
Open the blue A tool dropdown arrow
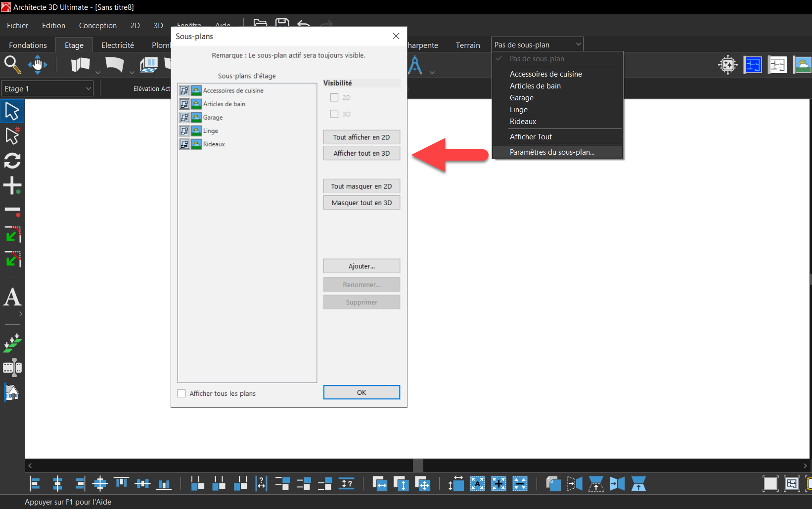coord(432,73)
